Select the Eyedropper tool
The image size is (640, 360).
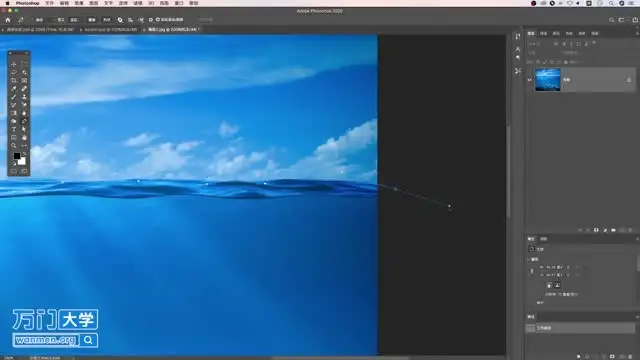coord(13,89)
